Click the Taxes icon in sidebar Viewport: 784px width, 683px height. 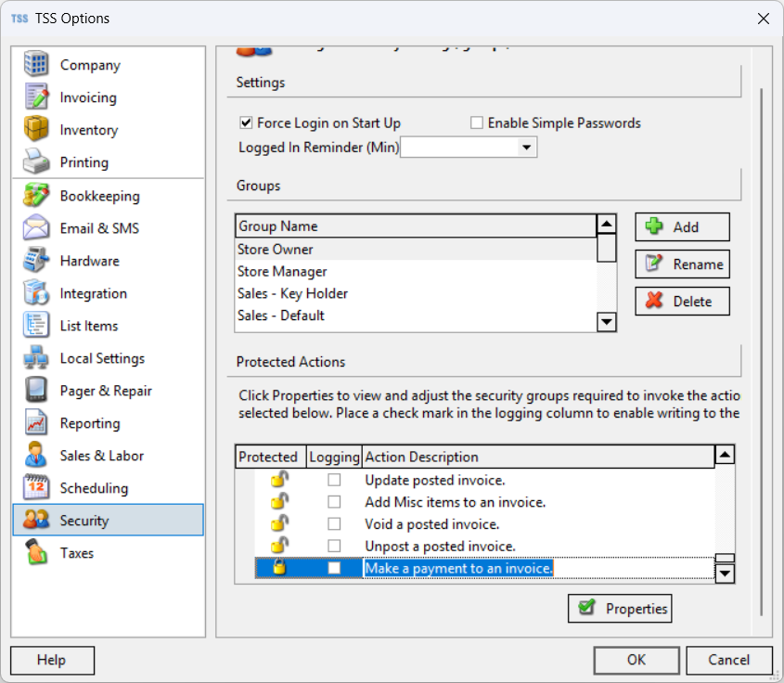coord(36,553)
